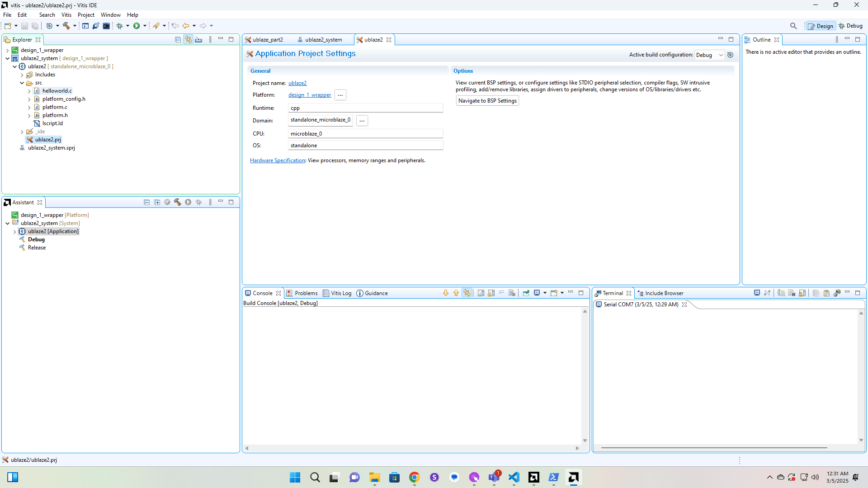This screenshot has width=868, height=488.
Task: Run the application with the green Run icon
Action: pos(137,26)
